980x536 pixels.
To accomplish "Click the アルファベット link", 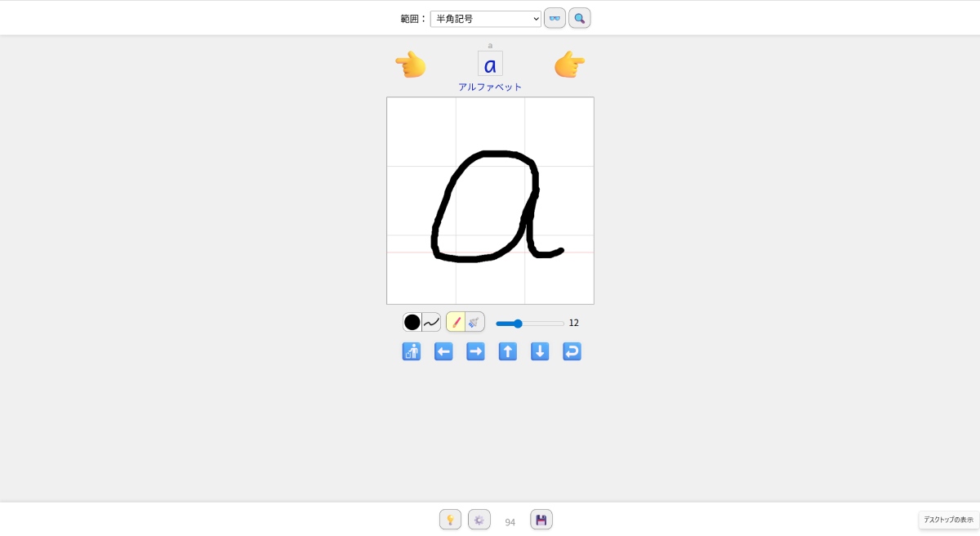I will (490, 87).
